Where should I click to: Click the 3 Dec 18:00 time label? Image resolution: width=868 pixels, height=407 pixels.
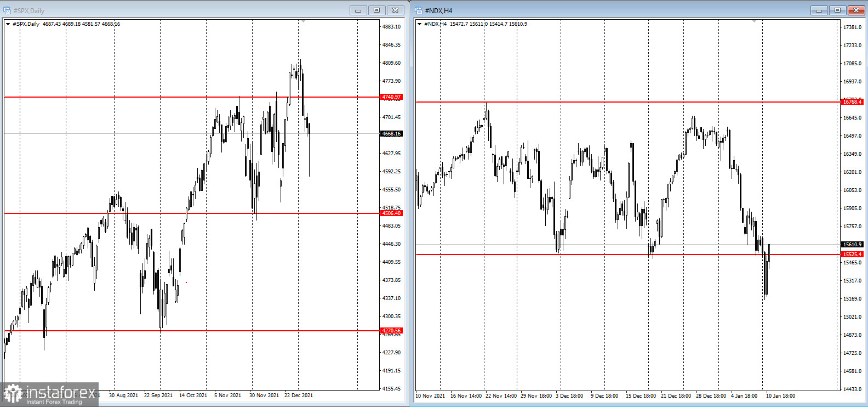569,396
